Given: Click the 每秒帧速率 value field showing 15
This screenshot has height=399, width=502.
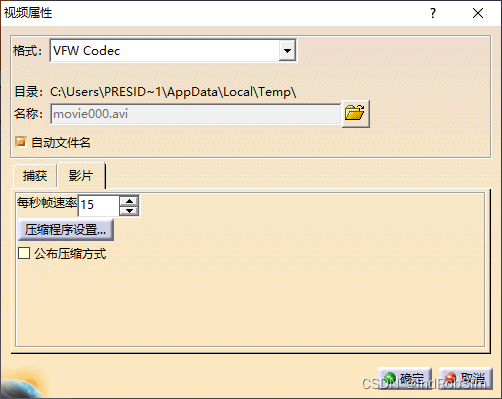Looking at the screenshot, I should (x=98, y=205).
